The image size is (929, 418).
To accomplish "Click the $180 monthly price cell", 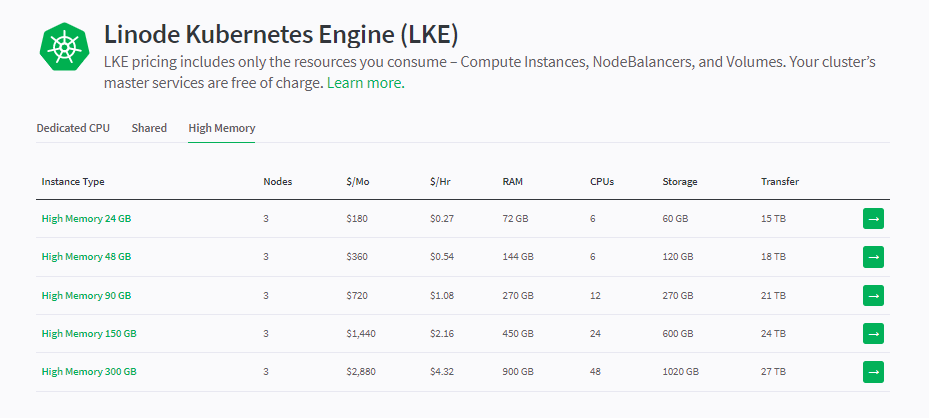I will point(357,218).
